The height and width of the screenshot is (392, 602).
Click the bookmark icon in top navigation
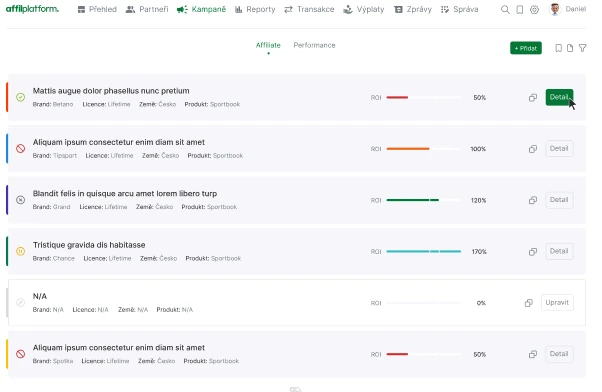[519, 10]
